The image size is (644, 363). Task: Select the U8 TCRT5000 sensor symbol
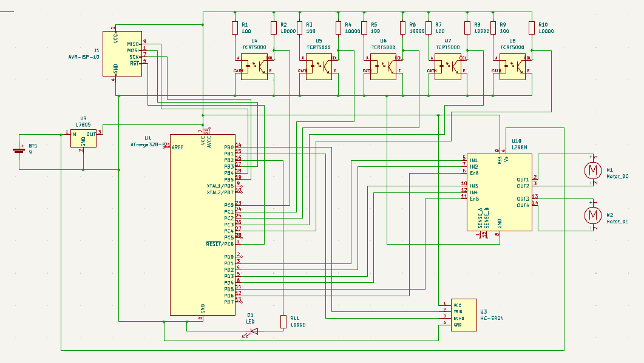(512, 67)
